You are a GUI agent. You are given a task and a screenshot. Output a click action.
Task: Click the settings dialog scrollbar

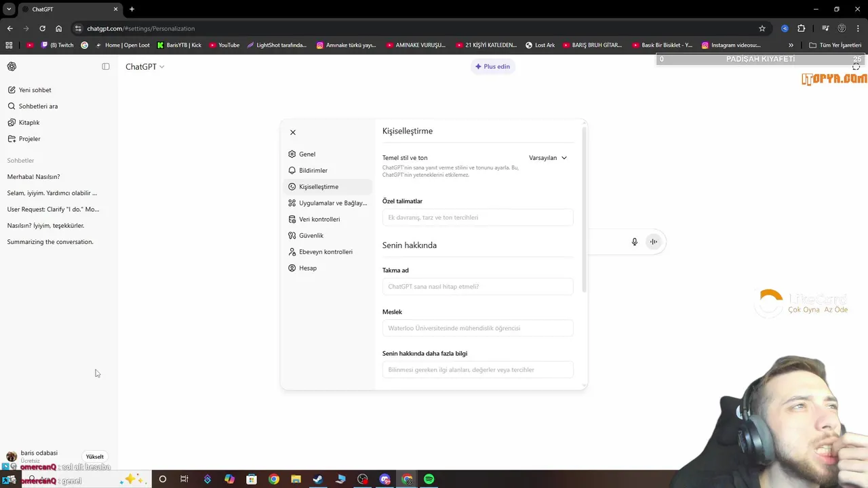[x=584, y=209]
